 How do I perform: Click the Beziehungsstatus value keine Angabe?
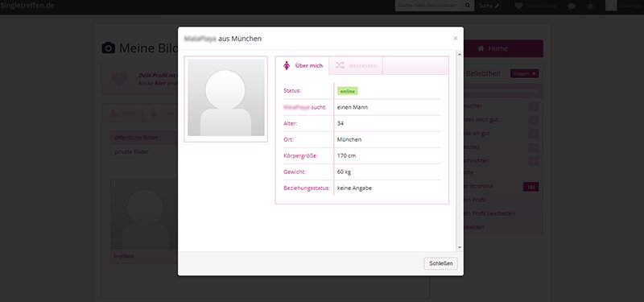(354, 188)
